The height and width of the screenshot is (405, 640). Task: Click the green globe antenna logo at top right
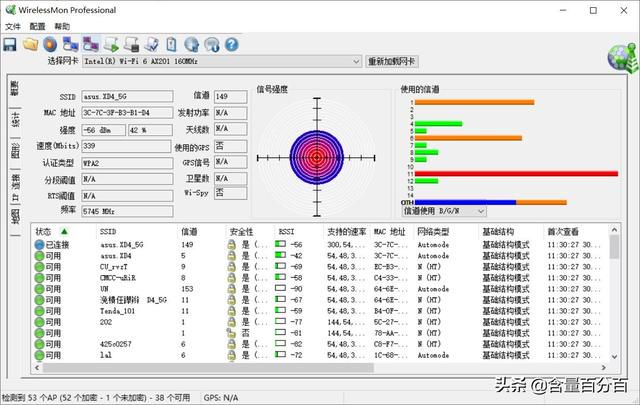point(622,57)
